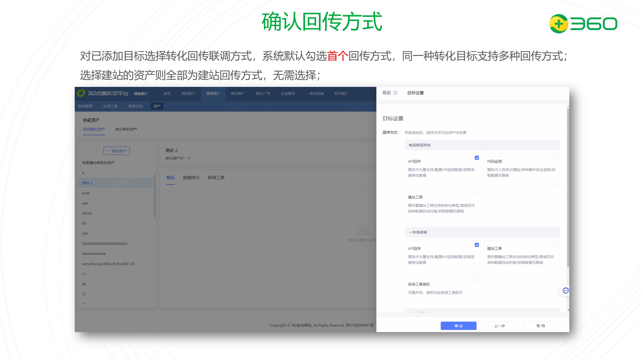The image size is (644, 362).
Task: Collapse the panel via 收起 icon
Action: click(395, 93)
